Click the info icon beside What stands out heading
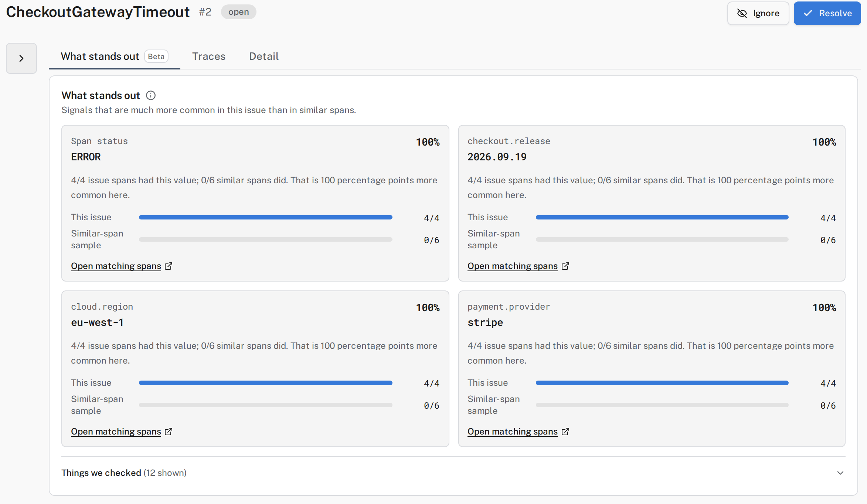 point(151,95)
